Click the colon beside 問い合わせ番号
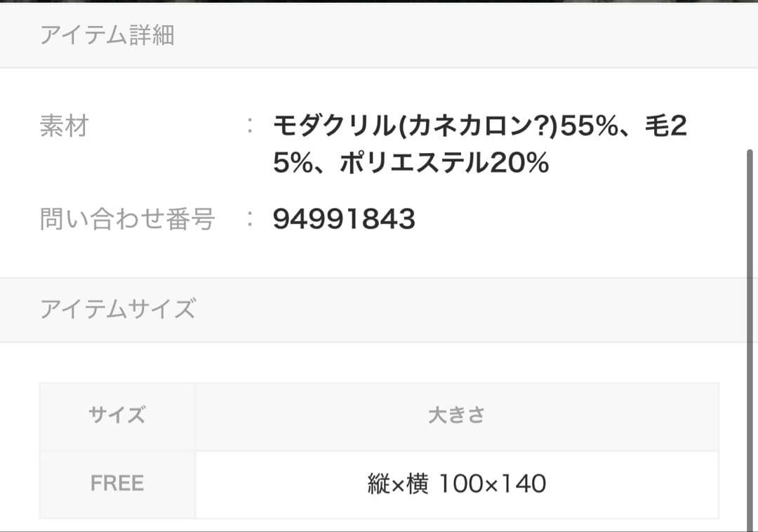The width and height of the screenshot is (758, 532). click(250, 220)
